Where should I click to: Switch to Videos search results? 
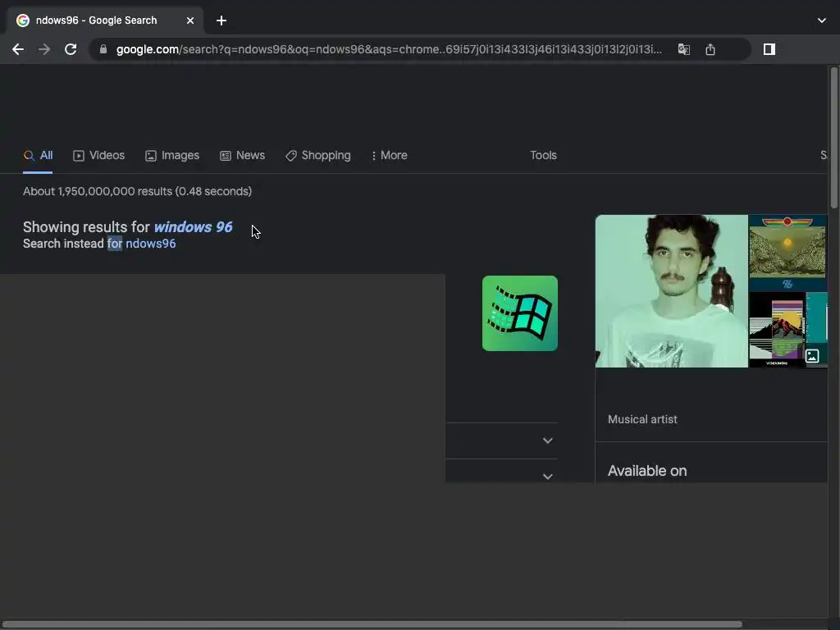pyautogui.click(x=98, y=155)
